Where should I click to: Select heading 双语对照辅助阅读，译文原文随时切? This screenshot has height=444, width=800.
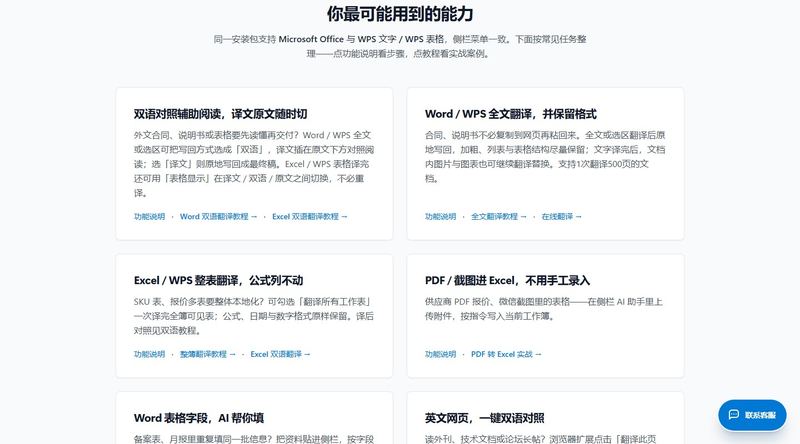pos(220,114)
